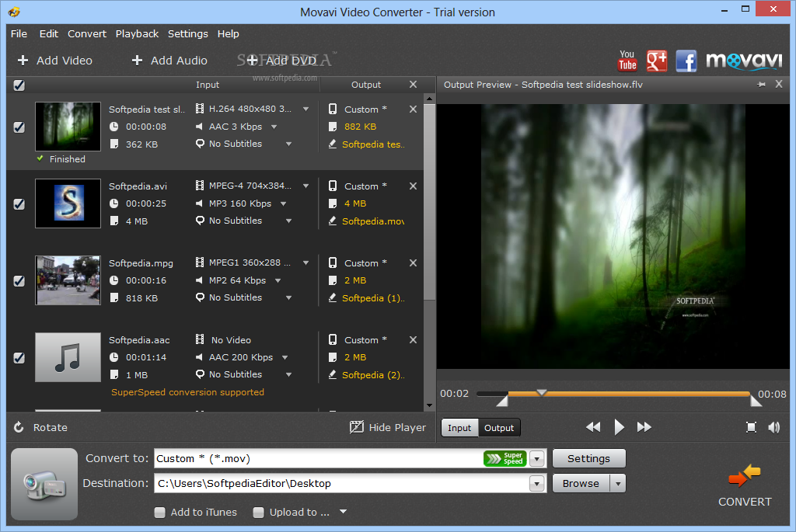Expand AAC 3 Kbps audio dropdown
This screenshot has width=796, height=532.
274,127
